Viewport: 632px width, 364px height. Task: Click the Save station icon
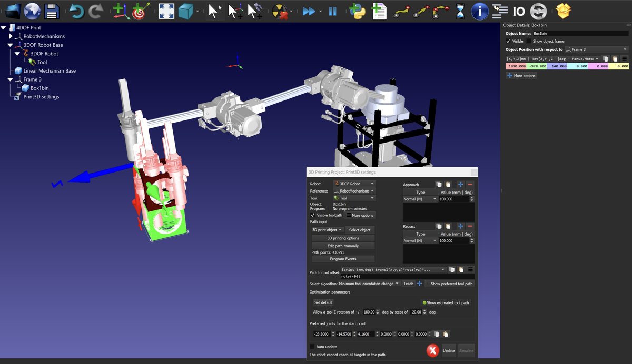(52, 11)
